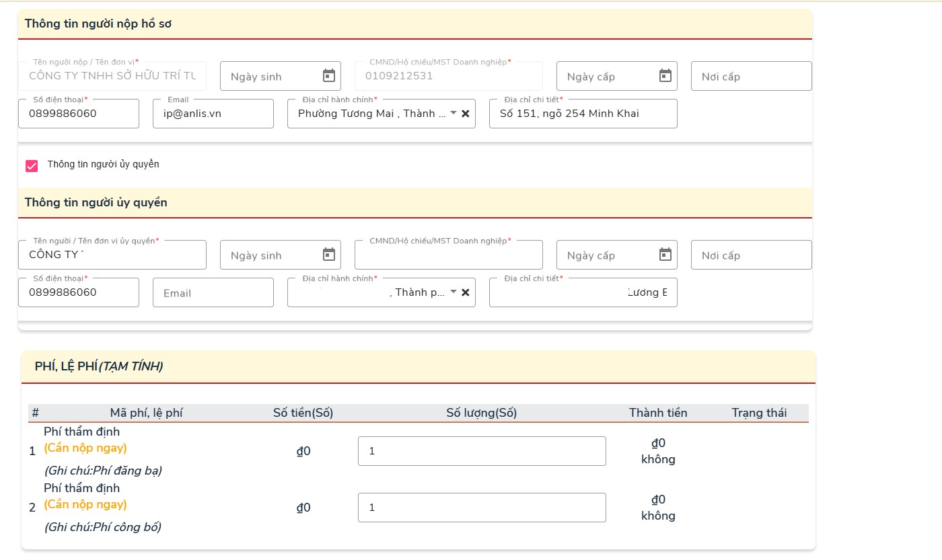942x560 pixels.
Task: Click Số 151, ngõ 254 Minh Khai field
Action: 583,114
